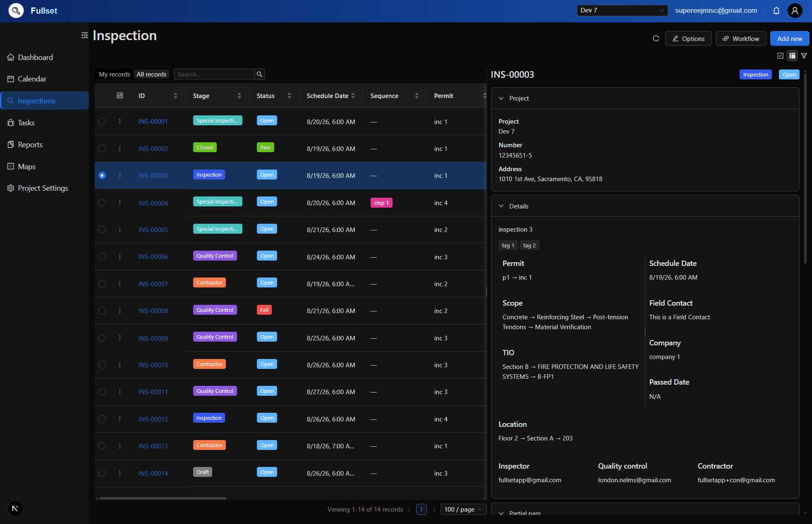Image resolution: width=812 pixels, height=524 pixels.
Task: Open row menu for INS-00001
Action: pos(120,122)
